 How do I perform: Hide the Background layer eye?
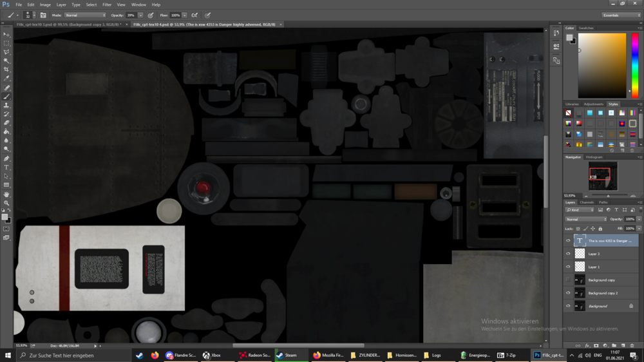point(569,306)
